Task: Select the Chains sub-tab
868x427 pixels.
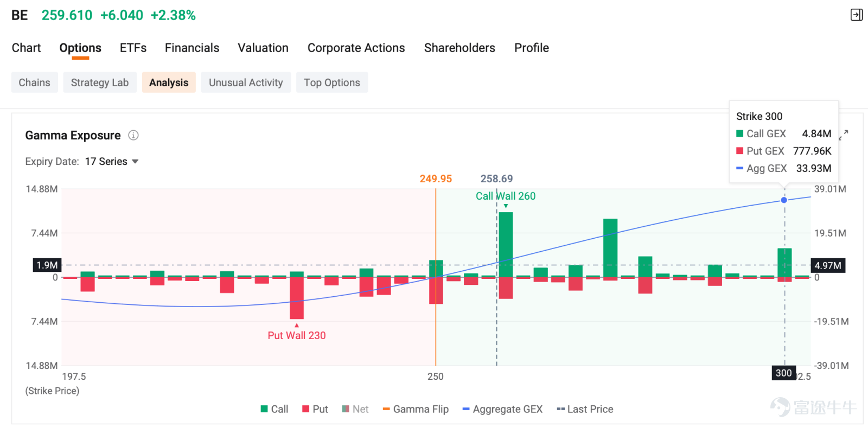Action: click(34, 82)
